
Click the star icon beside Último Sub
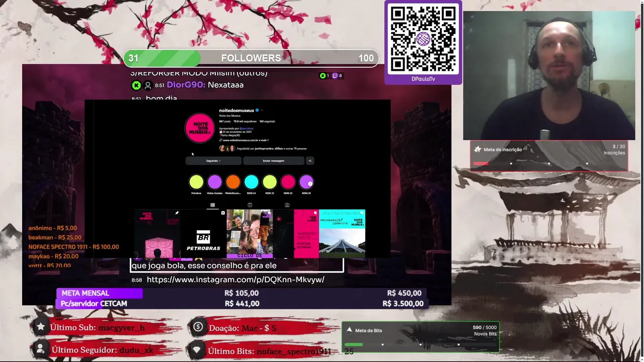pos(40,327)
